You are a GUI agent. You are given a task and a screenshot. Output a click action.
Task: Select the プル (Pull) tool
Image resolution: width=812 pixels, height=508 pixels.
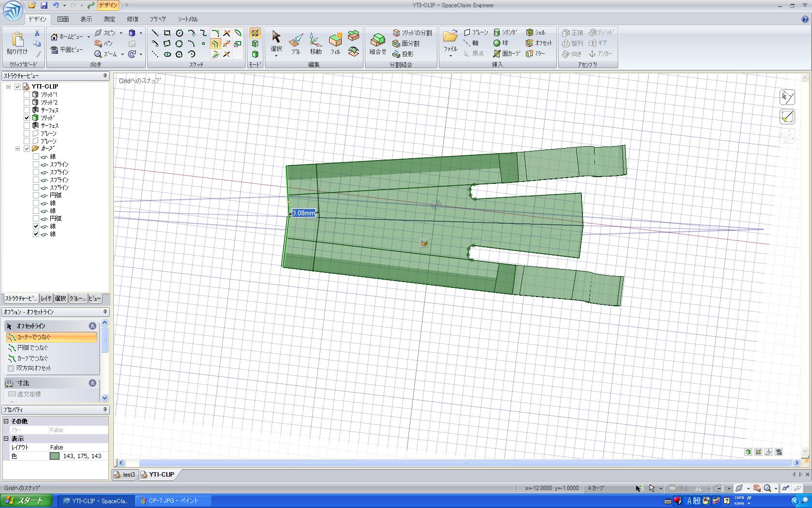pos(295,43)
